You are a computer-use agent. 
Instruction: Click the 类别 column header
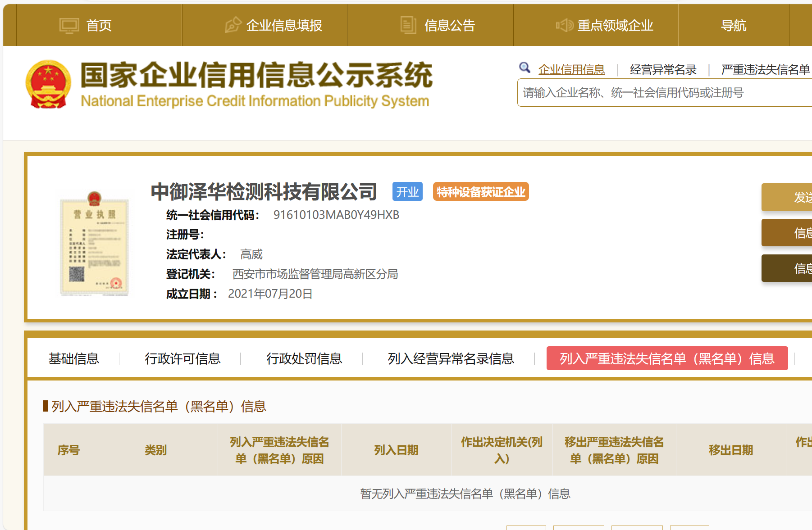156,450
